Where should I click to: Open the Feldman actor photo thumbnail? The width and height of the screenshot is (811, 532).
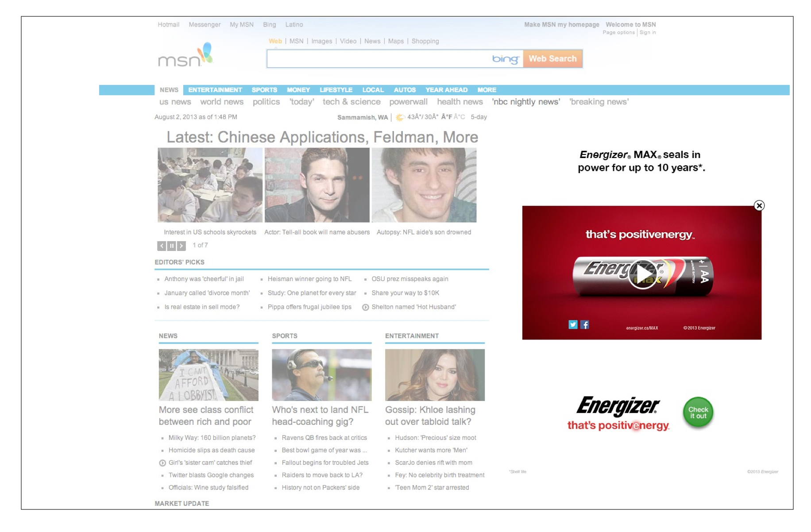click(317, 185)
